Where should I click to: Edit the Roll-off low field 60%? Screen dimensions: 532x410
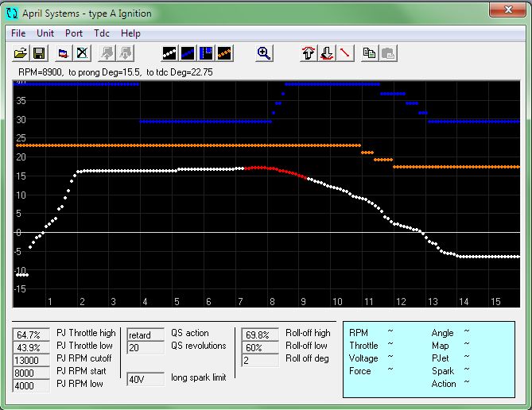pyautogui.click(x=260, y=347)
